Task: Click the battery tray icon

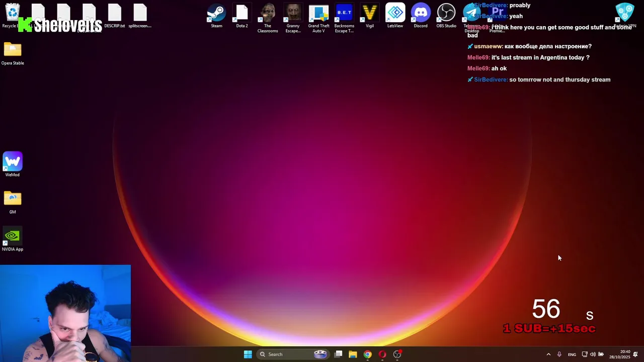Action: (601, 354)
